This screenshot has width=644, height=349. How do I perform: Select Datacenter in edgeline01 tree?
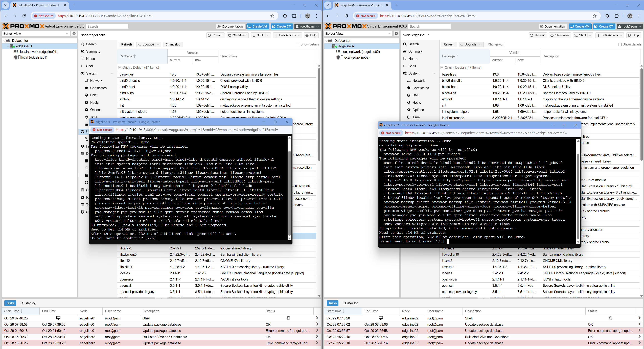20,40
